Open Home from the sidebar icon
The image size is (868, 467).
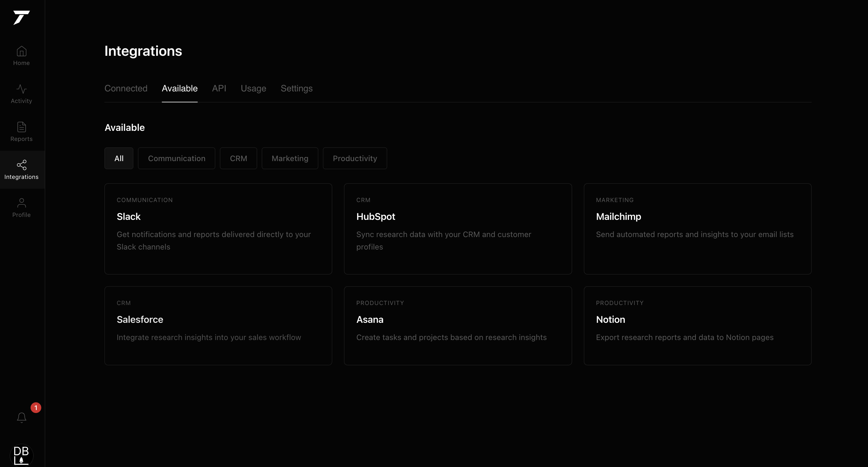click(x=22, y=51)
